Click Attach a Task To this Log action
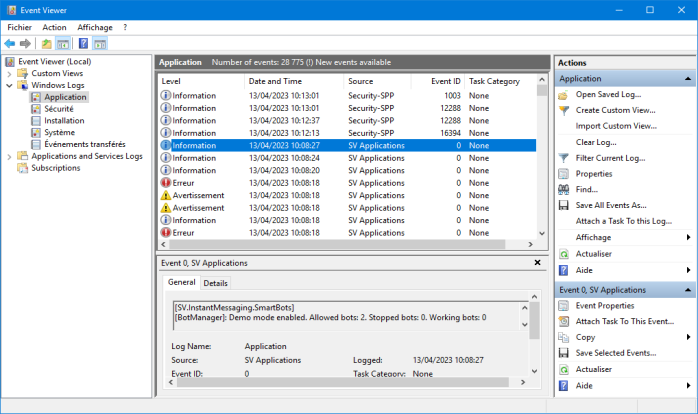The image size is (698, 414). pyautogui.click(x=624, y=221)
